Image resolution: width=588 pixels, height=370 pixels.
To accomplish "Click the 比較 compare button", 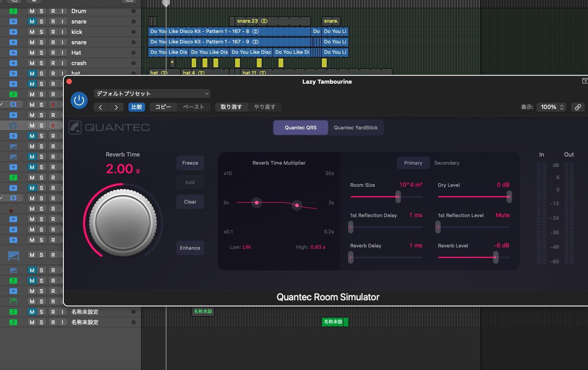I will (136, 107).
